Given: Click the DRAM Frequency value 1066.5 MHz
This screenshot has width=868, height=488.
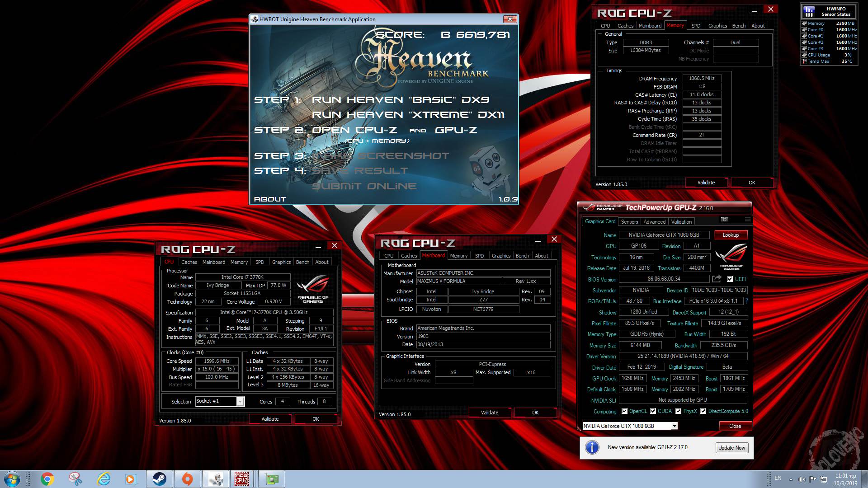Looking at the screenshot, I should tap(702, 79).
